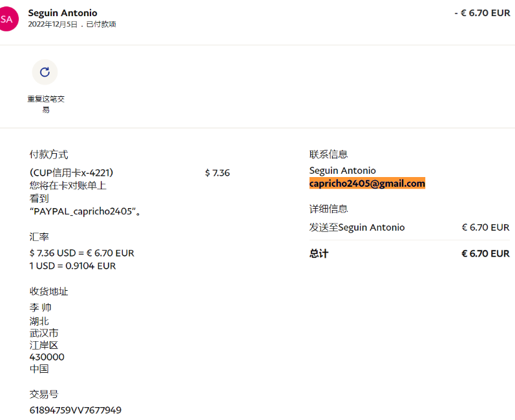Screen dimensions: 515x420
Task: Click the 付款方式 section heading
Action: 48,154
